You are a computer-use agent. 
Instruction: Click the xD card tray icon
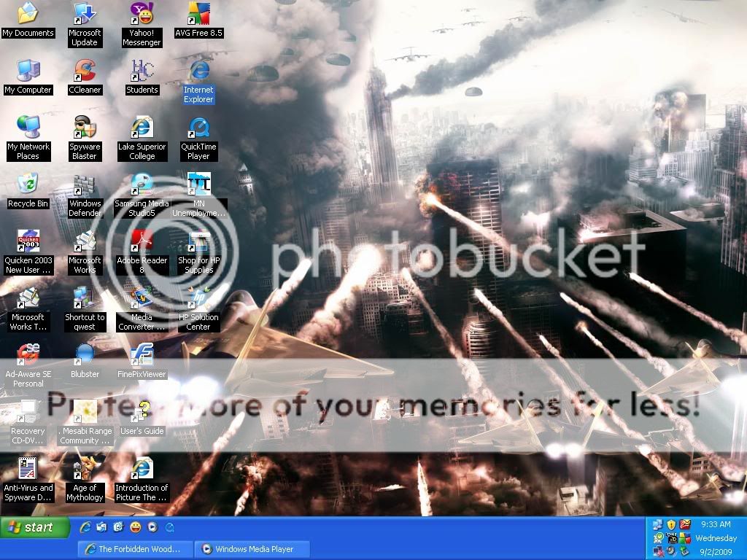point(672,538)
